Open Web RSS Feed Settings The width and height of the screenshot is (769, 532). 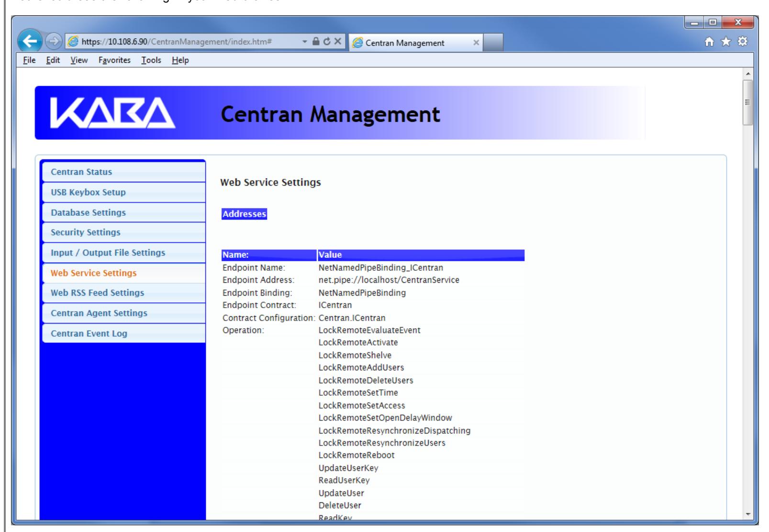(x=124, y=293)
